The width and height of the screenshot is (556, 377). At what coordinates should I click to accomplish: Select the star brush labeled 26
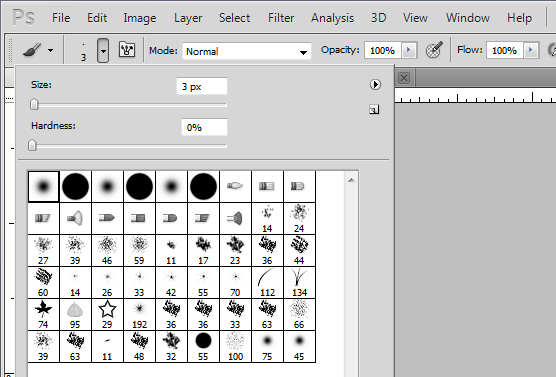pyautogui.click(x=107, y=282)
